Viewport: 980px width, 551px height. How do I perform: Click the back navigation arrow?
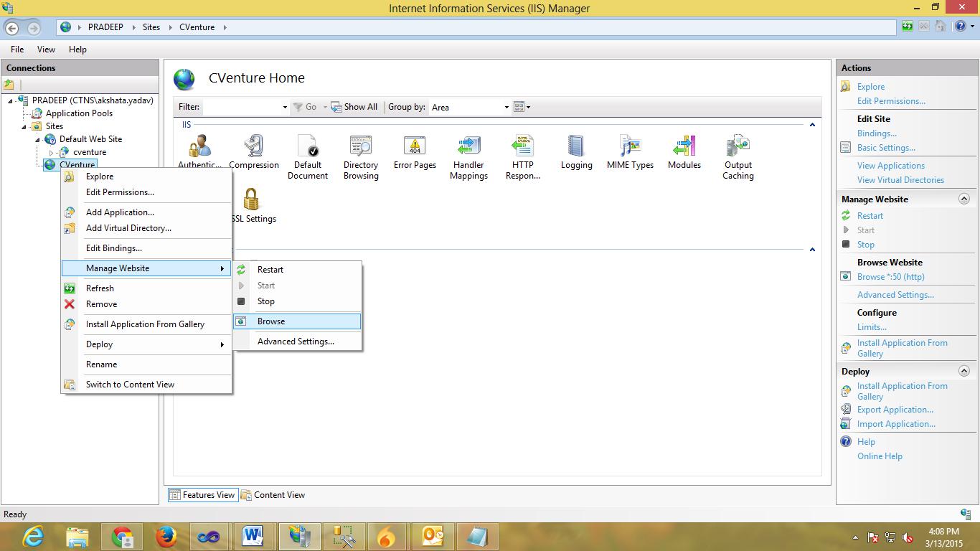tap(11, 28)
